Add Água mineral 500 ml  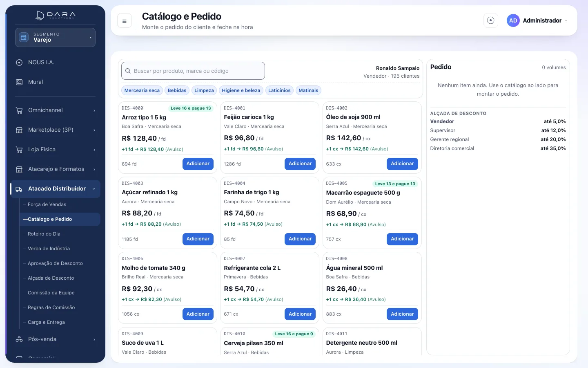(x=402, y=314)
